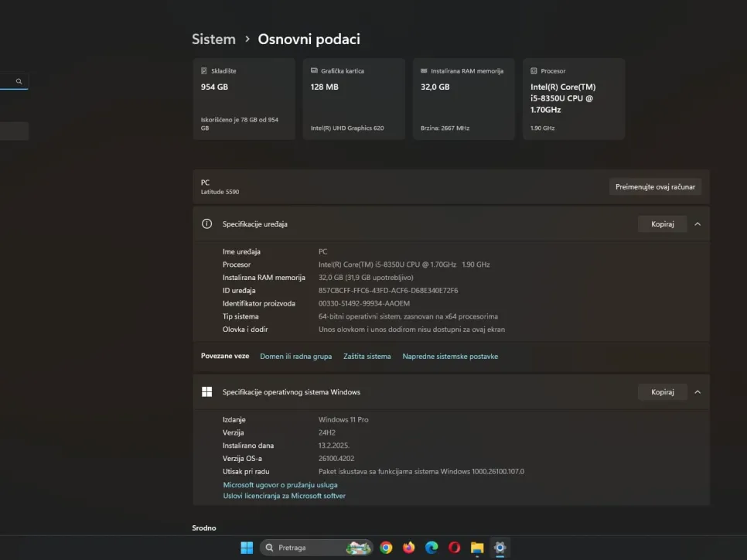Click the Osnovni podaci page title
Screen dimensions: 747x560
click(309, 39)
